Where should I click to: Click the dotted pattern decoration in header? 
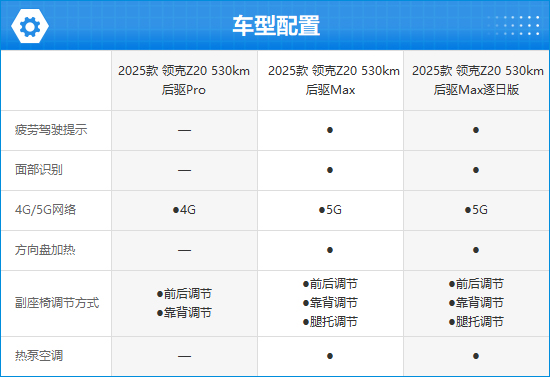point(514,25)
